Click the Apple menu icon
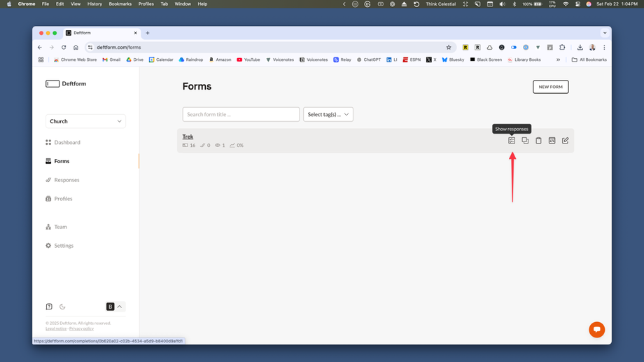This screenshot has height=362, width=644. 9,4
